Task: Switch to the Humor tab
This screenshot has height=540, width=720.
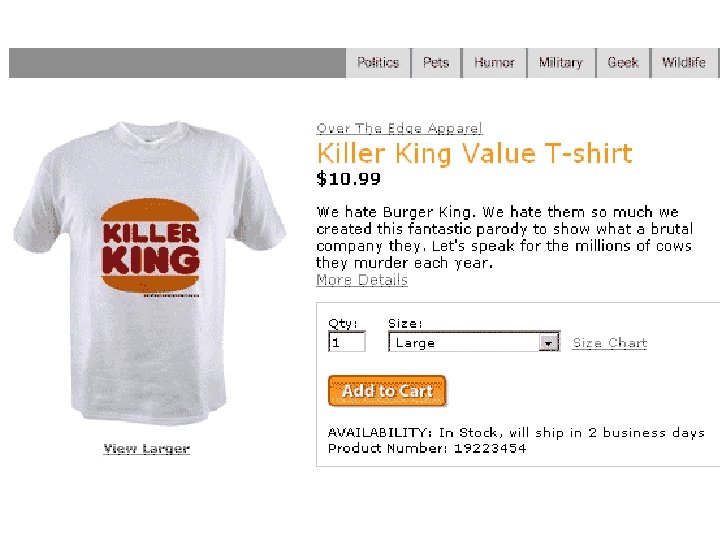Action: point(494,62)
